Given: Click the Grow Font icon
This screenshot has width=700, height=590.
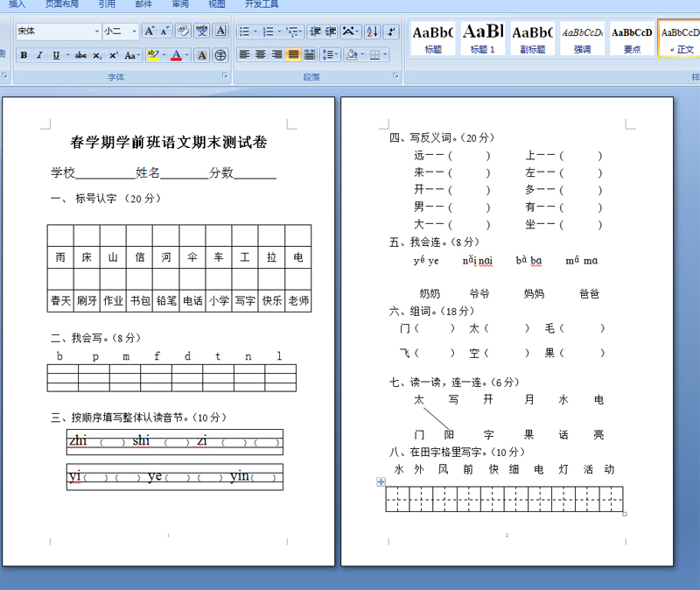Looking at the screenshot, I should 149,32.
